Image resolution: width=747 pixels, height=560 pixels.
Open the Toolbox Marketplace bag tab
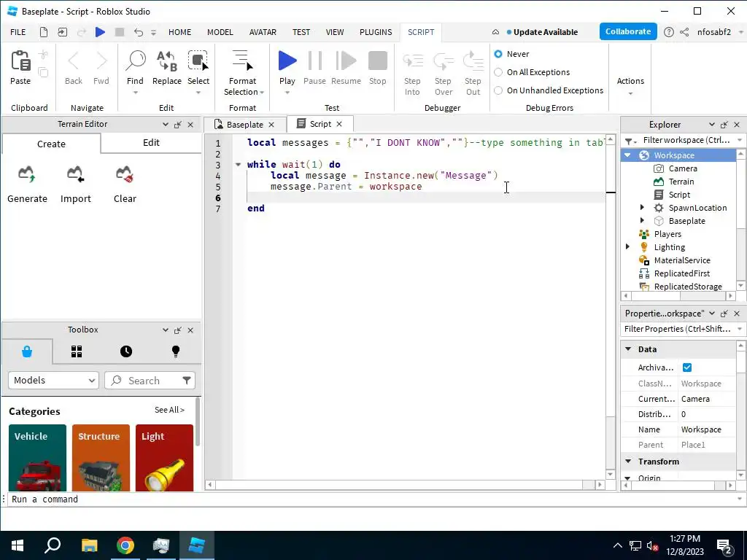click(x=27, y=351)
